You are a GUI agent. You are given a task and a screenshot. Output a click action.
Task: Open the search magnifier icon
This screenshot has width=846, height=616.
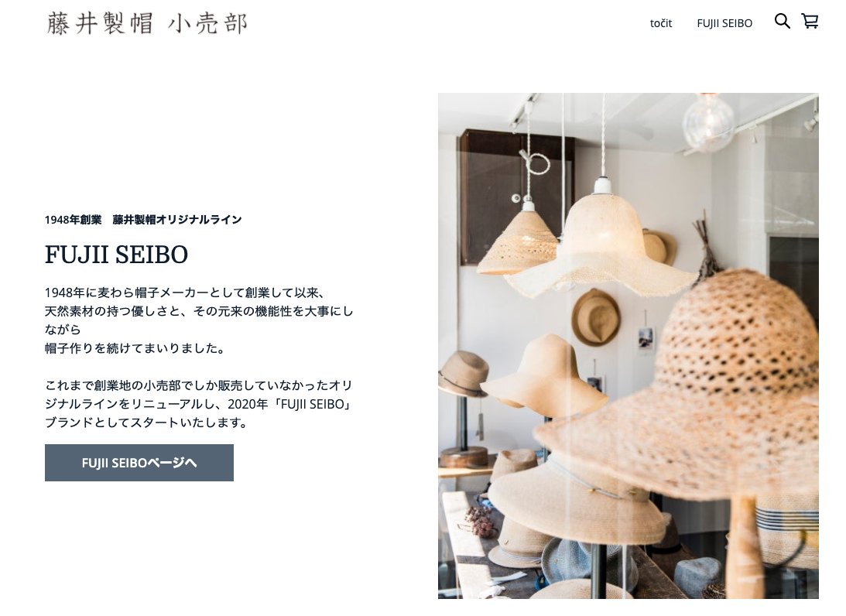[782, 22]
